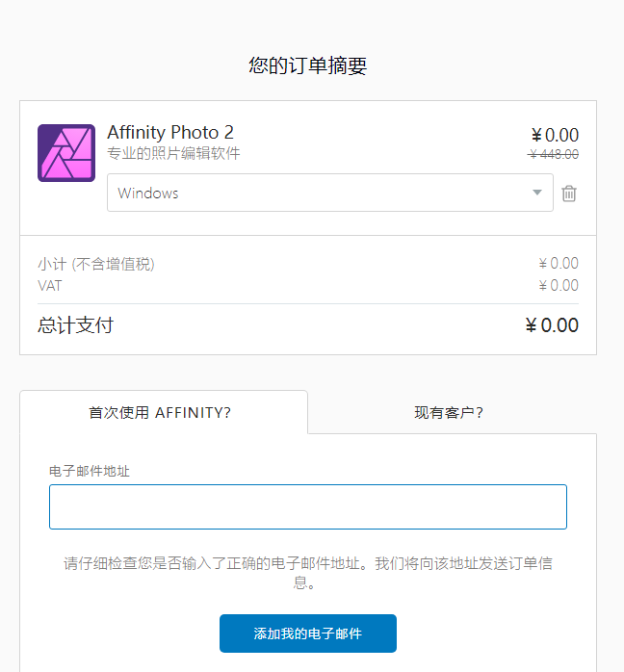Viewport: 624px width, 672px height.
Task: Click the 小计 (不含增值税) label
Action: 96,264
